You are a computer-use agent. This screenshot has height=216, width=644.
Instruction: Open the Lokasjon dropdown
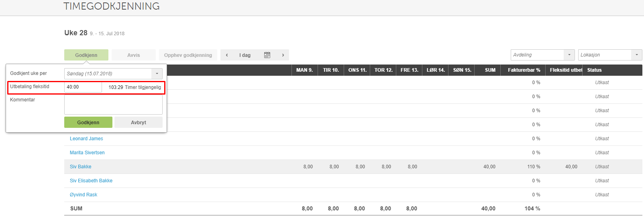pyautogui.click(x=610, y=55)
